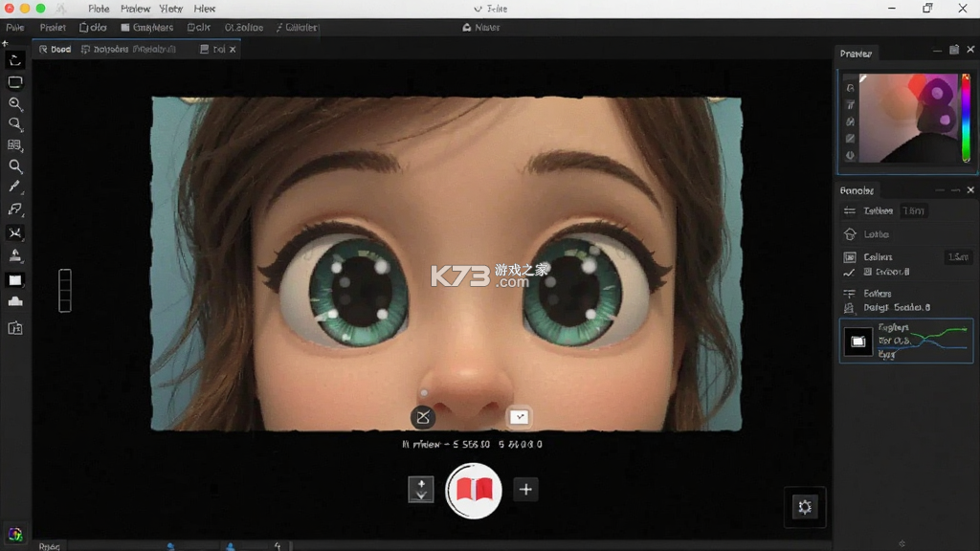Click the rainbow hue slider in Preview panel
The image size is (980, 551).
pyautogui.click(x=966, y=118)
